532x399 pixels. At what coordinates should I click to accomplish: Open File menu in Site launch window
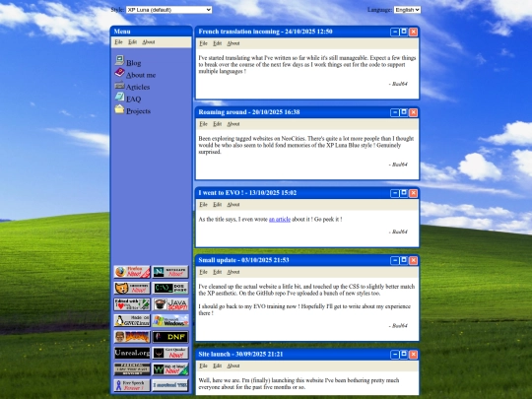tap(203, 366)
